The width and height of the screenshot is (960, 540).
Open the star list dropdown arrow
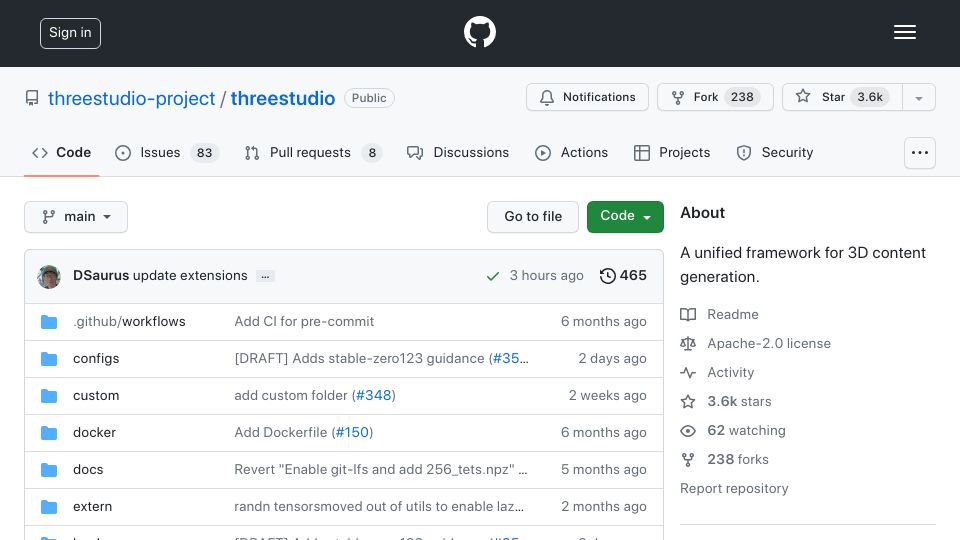pyautogui.click(x=918, y=97)
